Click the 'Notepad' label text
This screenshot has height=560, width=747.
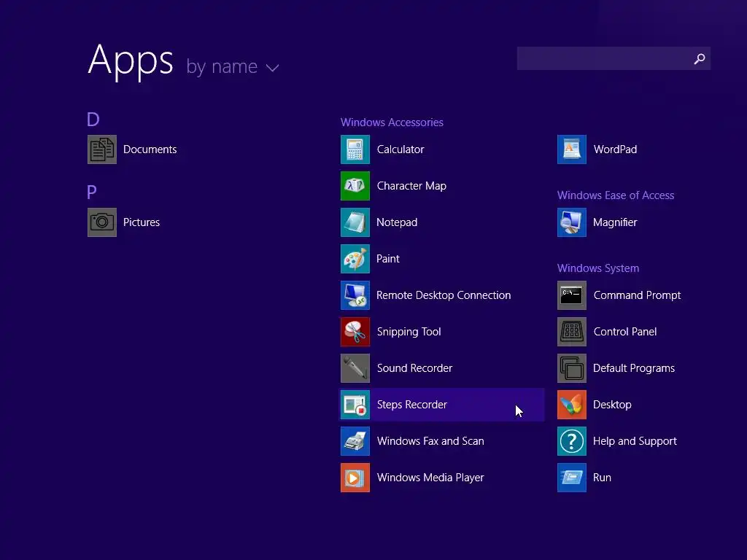397,222
